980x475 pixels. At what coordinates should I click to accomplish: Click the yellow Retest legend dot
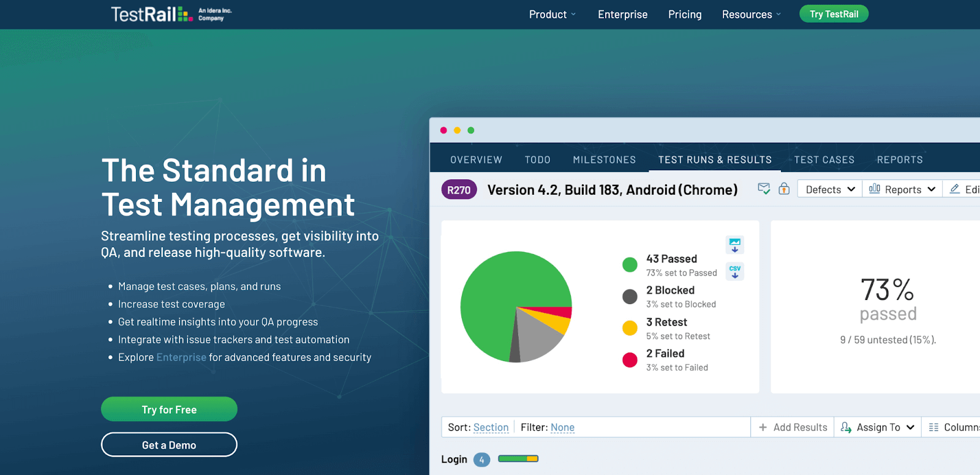(630, 328)
